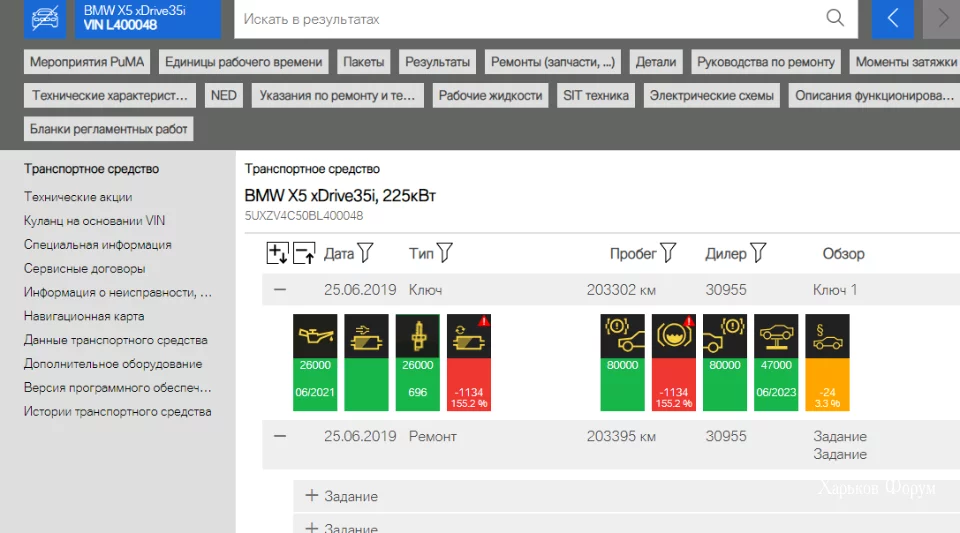The height and width of the screenshot is (533, 960).
Task: Click the Обзор column header
Action: click(x=843, y=254)
